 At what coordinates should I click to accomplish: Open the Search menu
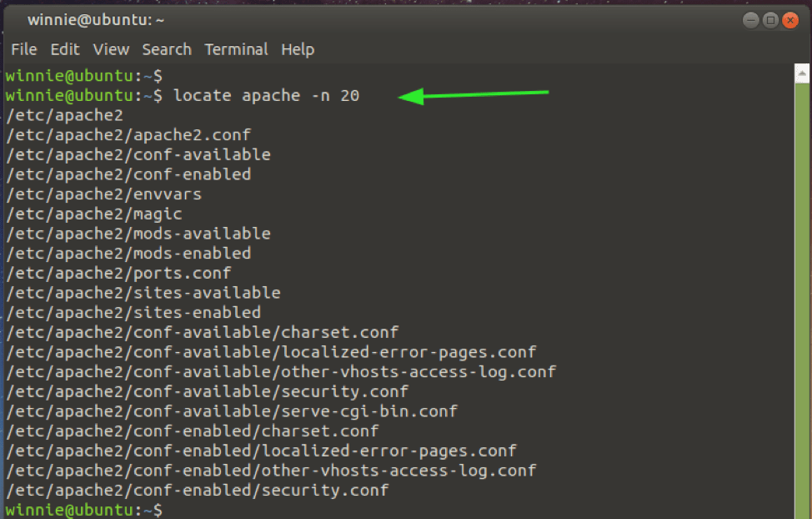pos(166,49)
